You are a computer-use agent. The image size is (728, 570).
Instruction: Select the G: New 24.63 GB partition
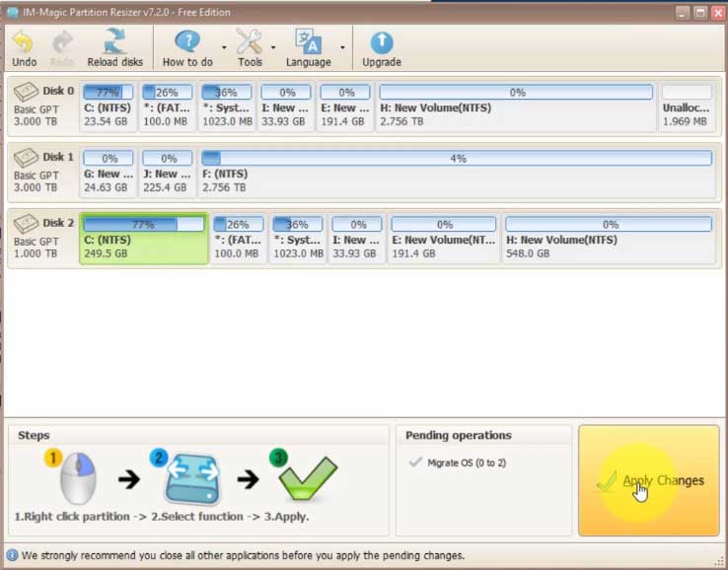pos(109,173)
